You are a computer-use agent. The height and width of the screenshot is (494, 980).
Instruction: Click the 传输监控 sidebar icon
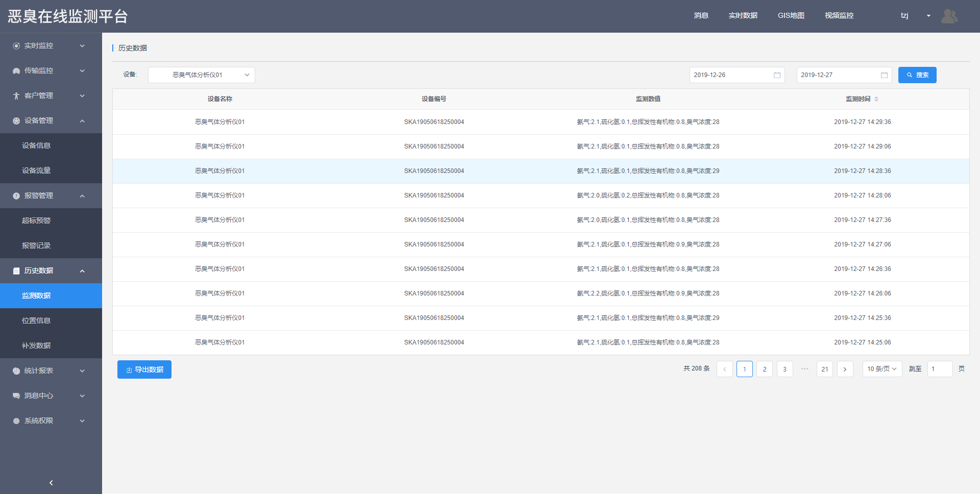(x=16, y=71)
